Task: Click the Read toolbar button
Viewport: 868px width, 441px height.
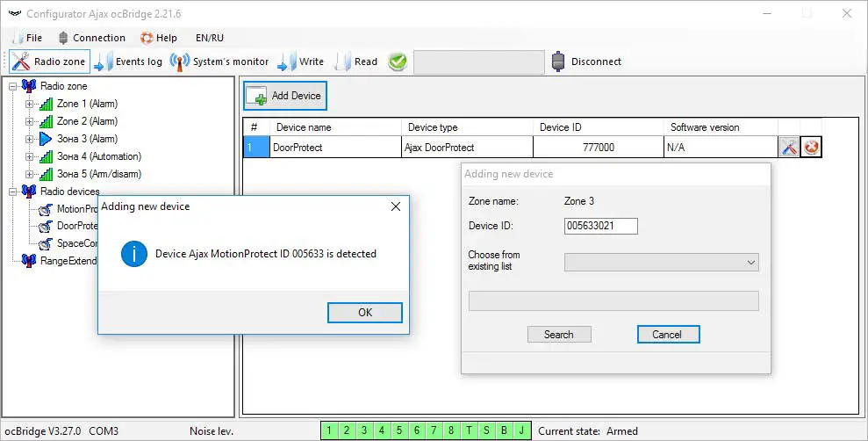Action: 356,61
